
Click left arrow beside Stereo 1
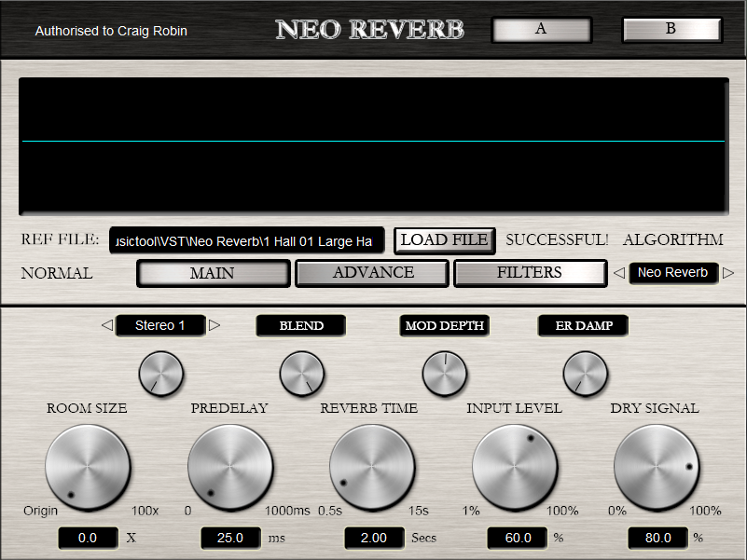click(106, 325)
